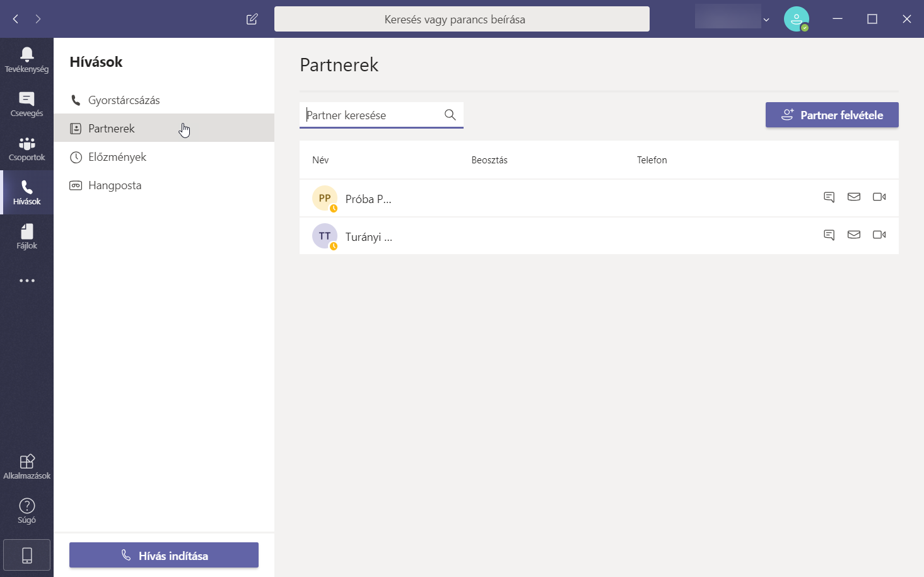
Task: Click the new chat compose icon
Action: coord(252,19)
